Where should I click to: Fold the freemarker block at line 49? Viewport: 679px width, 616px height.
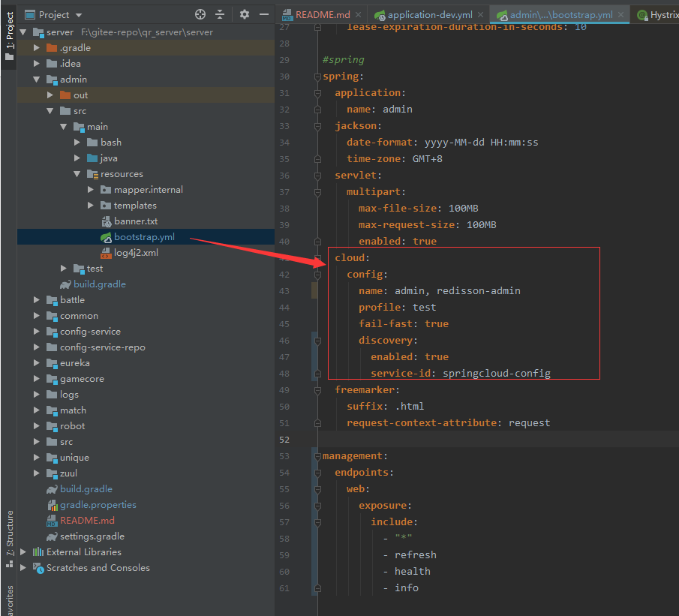click(318, 390)
